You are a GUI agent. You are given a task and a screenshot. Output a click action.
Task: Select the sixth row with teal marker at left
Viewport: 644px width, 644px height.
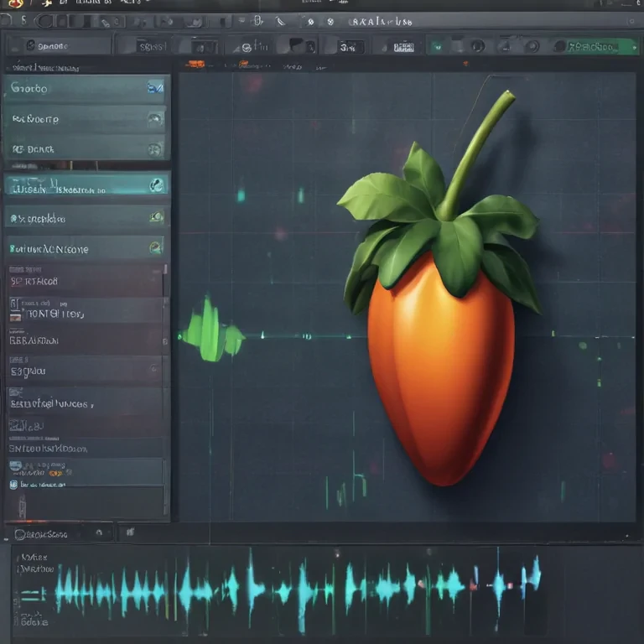pos(86,248)
